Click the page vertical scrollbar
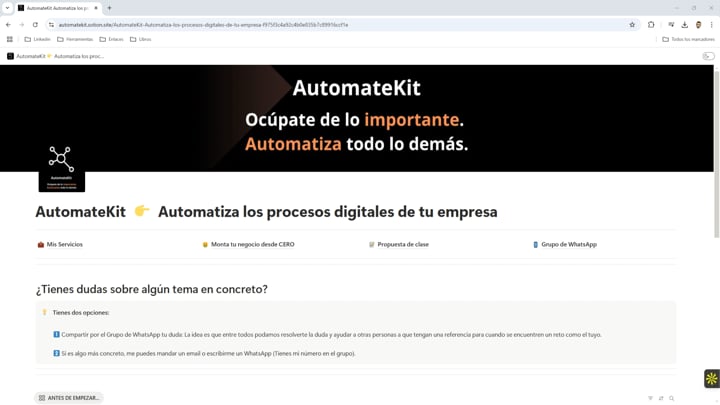The image size is (720, 405). point(717,154)
